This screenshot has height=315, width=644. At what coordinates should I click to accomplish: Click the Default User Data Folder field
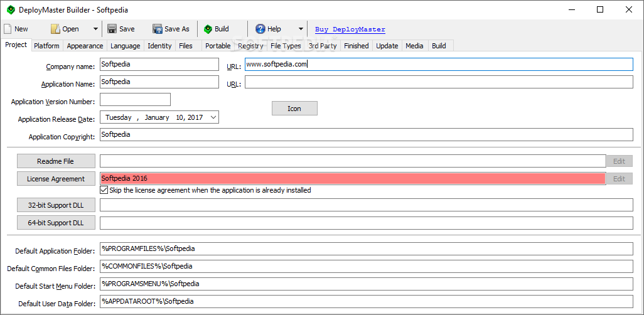[x=367, y=301]
